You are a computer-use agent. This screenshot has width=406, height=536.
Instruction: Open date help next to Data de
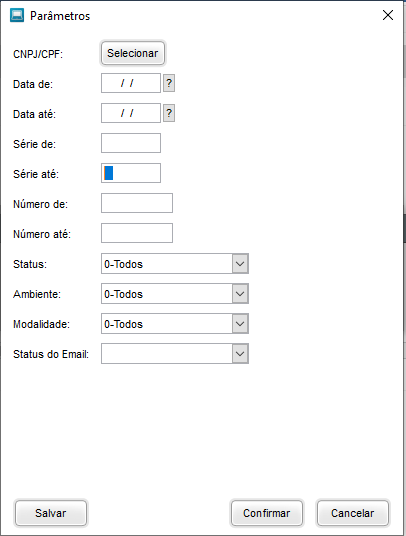point(169,83)
